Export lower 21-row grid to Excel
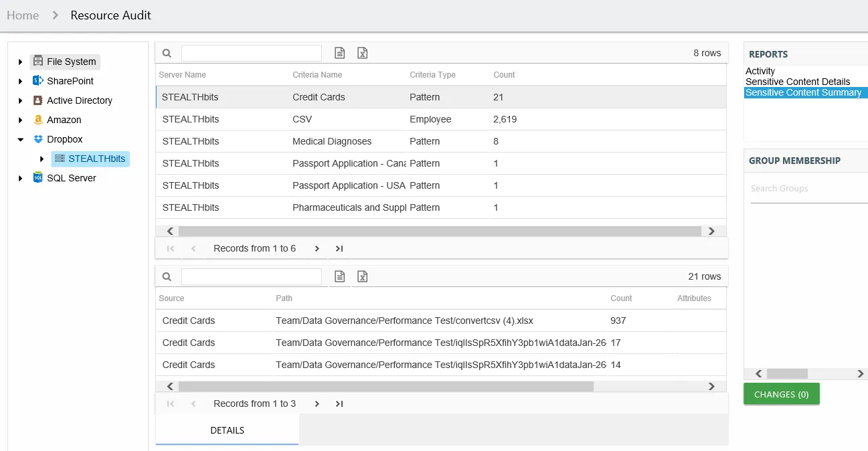Image resolution: width=868 pixels, height=451 pixels. click(x=362, y=276)
